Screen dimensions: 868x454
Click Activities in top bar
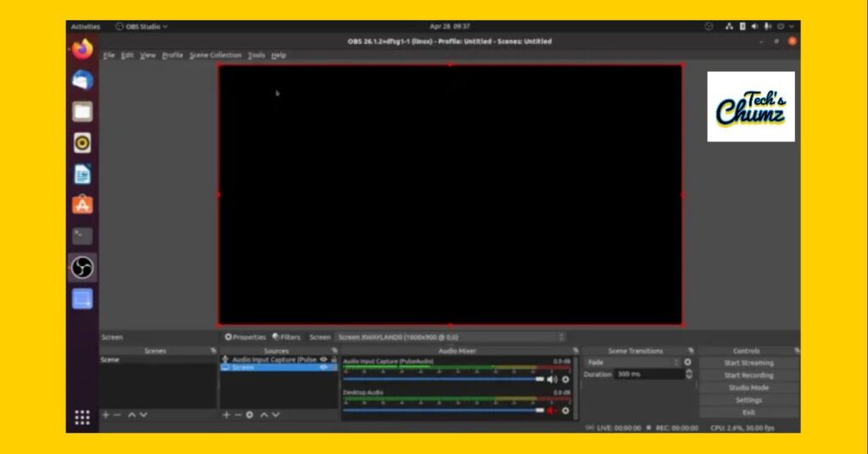point(86,26)
